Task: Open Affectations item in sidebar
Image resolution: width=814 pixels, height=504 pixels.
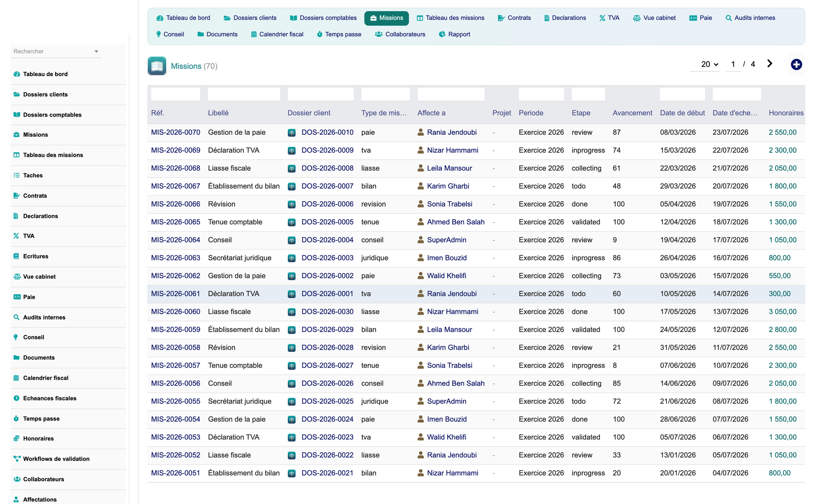Action: (40, 499)
